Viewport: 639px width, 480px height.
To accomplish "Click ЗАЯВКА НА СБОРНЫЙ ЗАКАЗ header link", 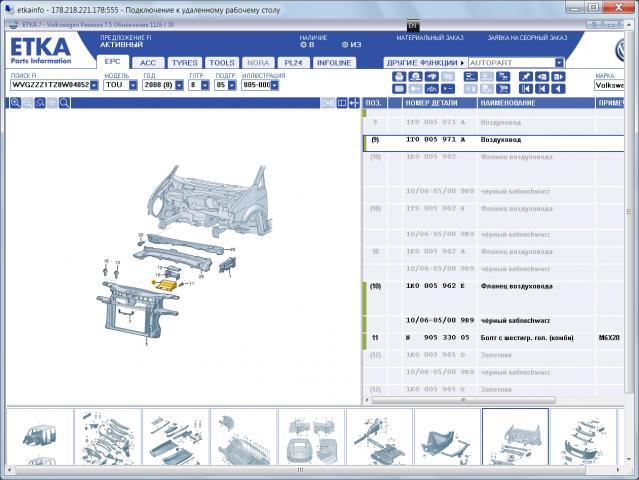I will 527,37.
